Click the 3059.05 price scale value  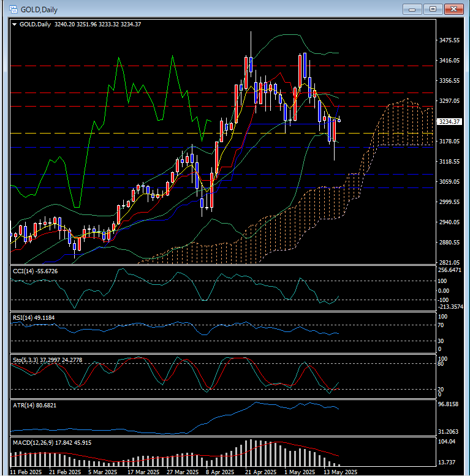point(449,181)
